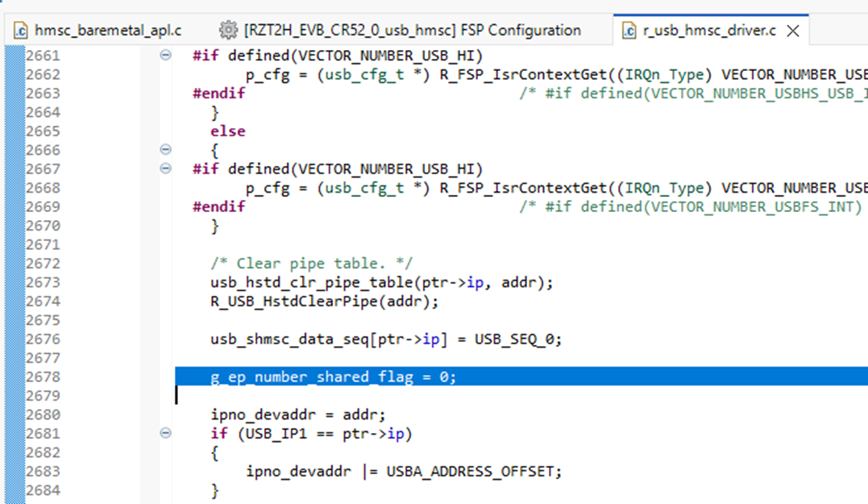Collapse the #if block at line 2661

[x=165, y=55]
